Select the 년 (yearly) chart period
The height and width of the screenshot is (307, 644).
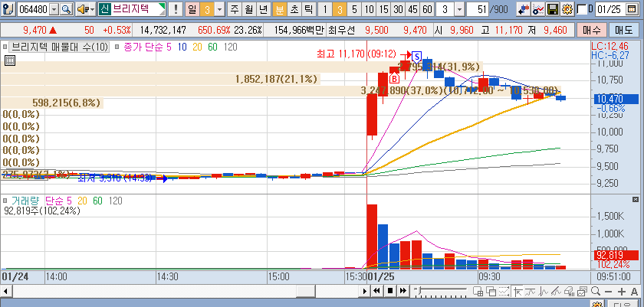(264, 9)
